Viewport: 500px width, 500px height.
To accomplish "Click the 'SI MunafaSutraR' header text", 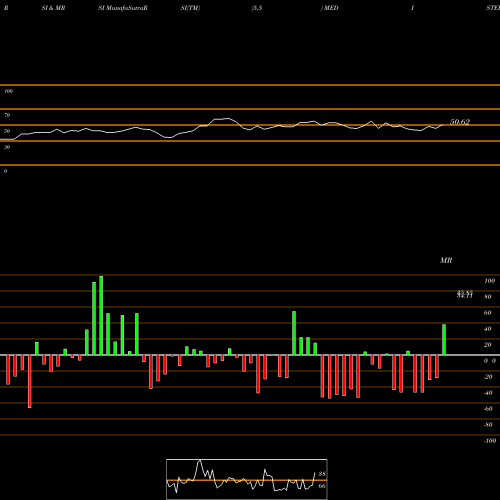I will tap(123, 8).
